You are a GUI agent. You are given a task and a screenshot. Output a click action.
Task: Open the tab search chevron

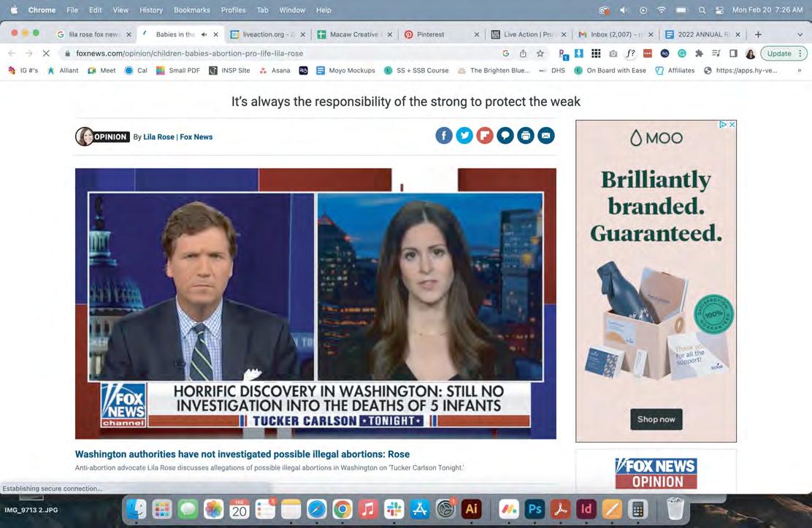pyautogui.click(x=799, y=34)
